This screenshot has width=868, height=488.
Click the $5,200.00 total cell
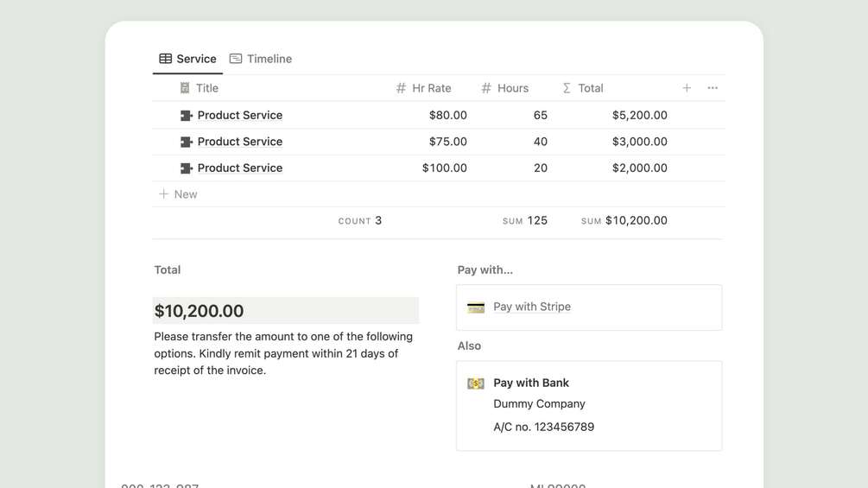tap(639, 116)
